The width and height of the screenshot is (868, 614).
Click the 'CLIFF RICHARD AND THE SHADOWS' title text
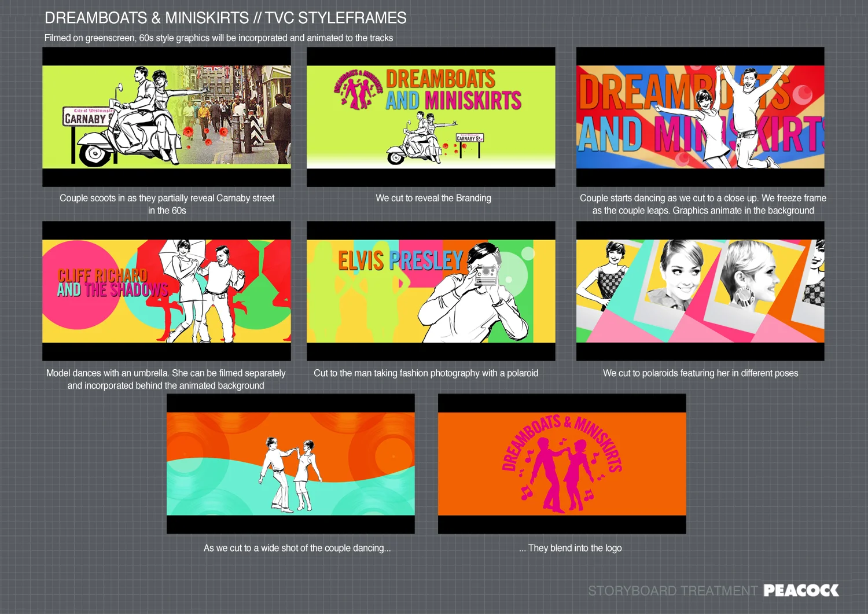[112, 283]
